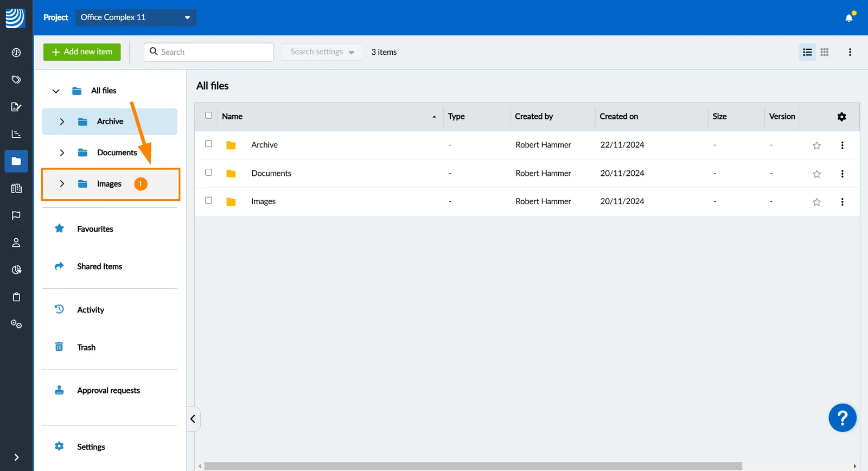This screenshot has width=868, height=471.
Task: Open the tags icon in left rail
Action: click(16, 80)
